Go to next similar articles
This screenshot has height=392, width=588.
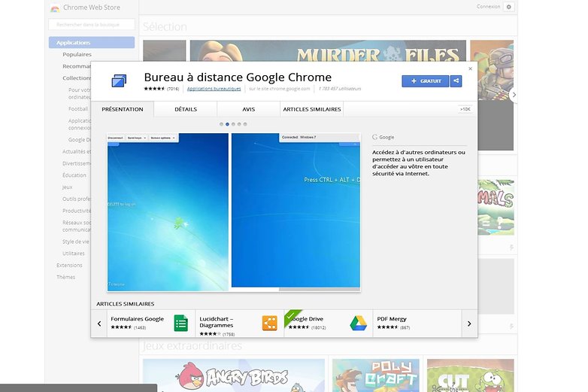click(x=469, y=324)
